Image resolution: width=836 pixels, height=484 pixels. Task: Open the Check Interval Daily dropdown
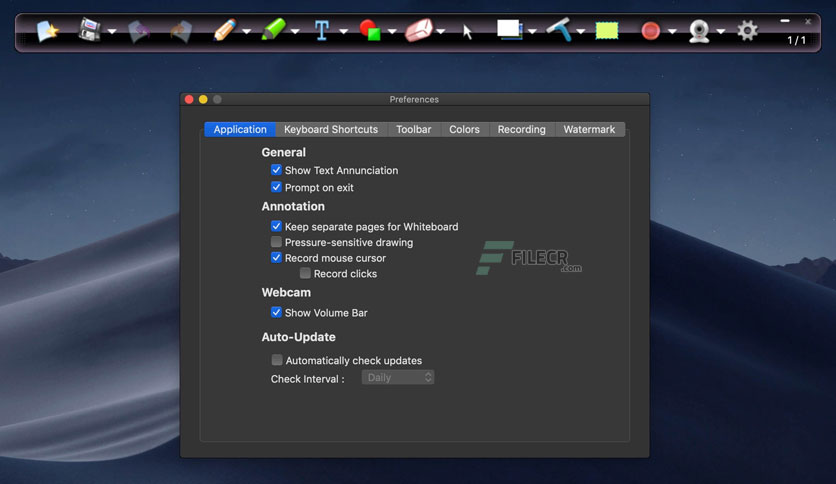pyautogui.click(x=398, y=377)
